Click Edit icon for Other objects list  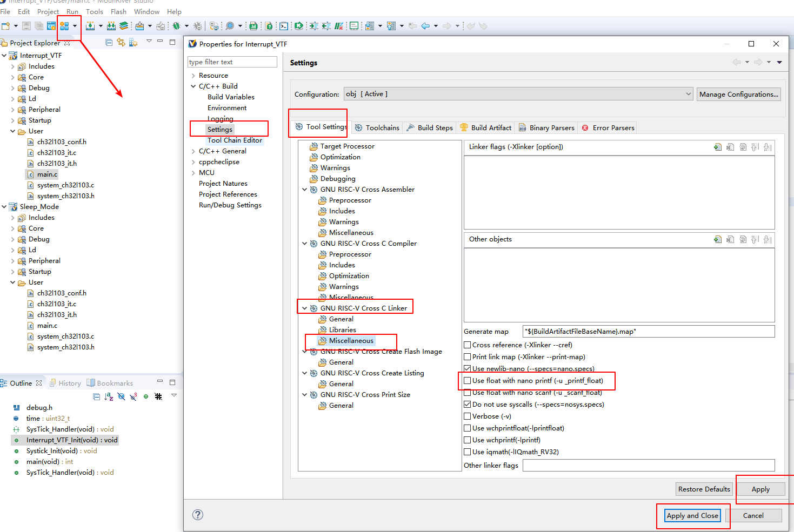743,239
